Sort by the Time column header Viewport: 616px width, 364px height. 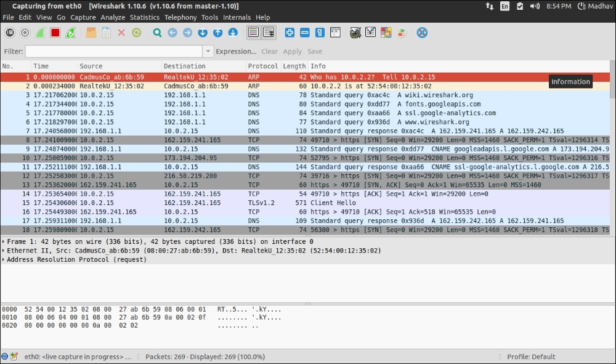(54, 66)
